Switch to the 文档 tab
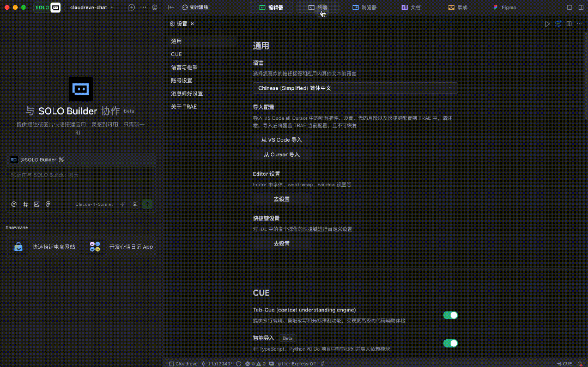The height and width of the screenshot is (367, 588). (411, 8)
